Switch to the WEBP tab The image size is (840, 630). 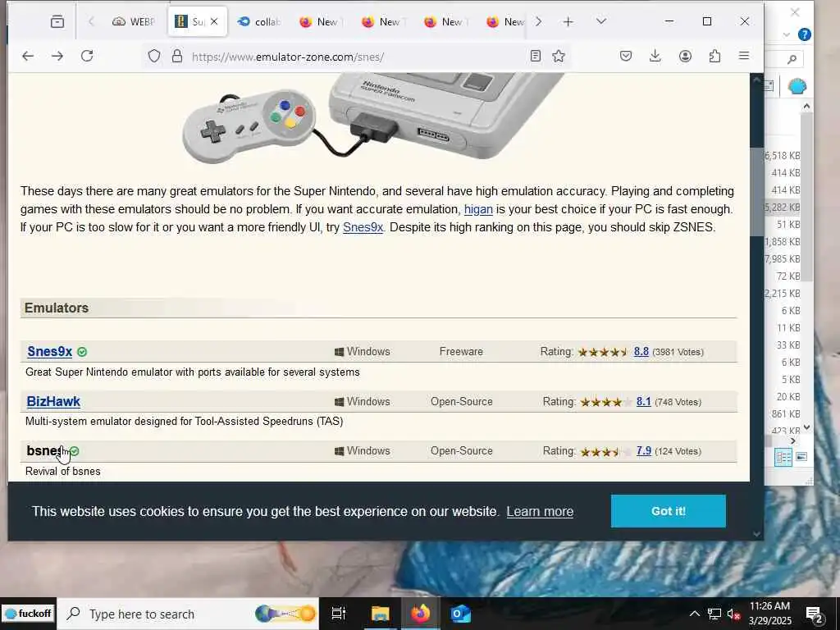(134, 21)
